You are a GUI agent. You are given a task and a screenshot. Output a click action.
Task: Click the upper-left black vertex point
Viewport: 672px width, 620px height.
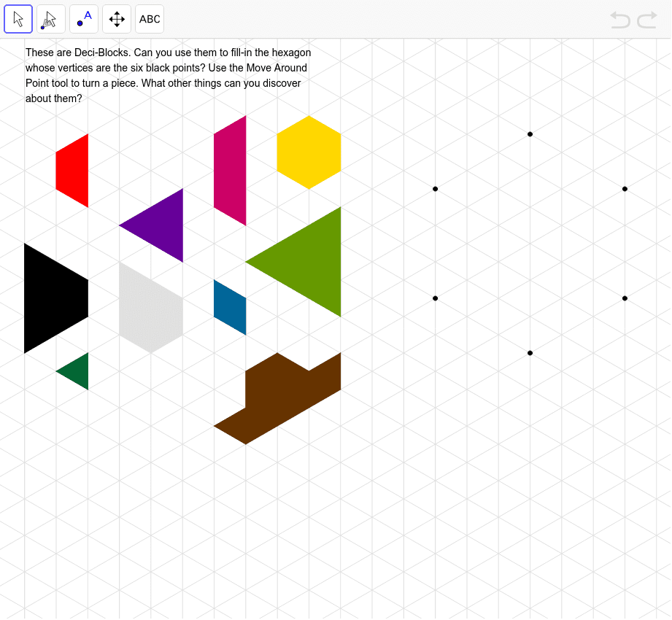436,189
